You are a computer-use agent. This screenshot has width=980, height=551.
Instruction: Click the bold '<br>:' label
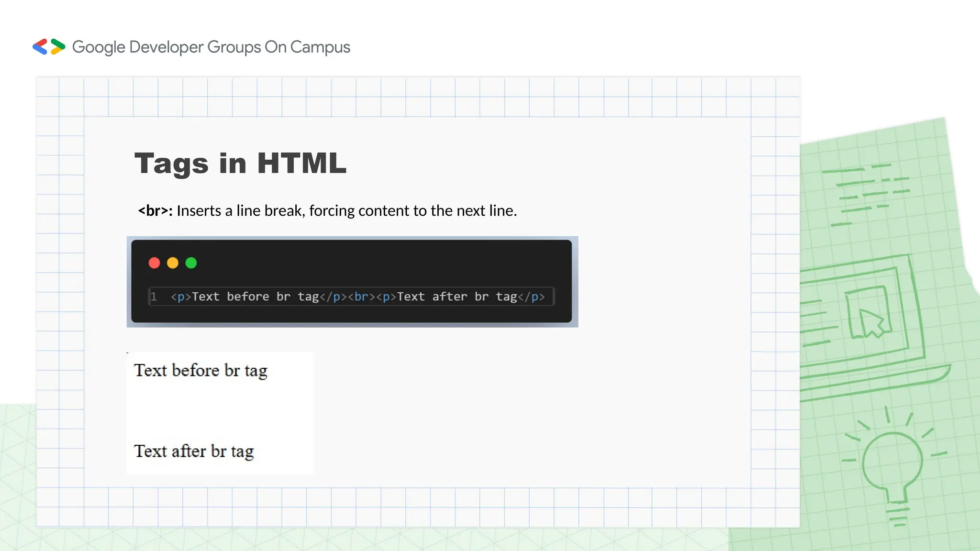tap(155, 210)
